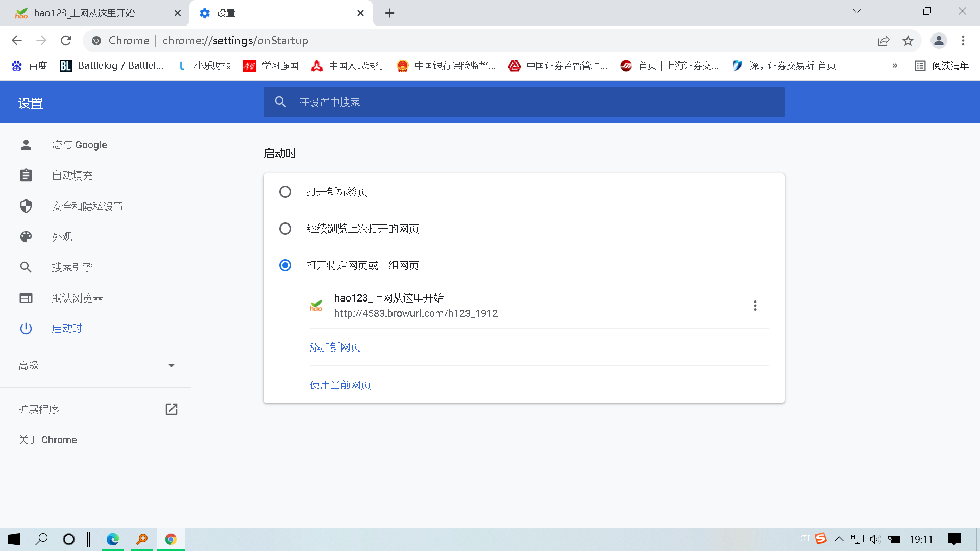Image resolution: width=980 pixels, height=551 pixels.
Task: Select 打开特定网页或一组网页 radio option
Action: point(285,265)
